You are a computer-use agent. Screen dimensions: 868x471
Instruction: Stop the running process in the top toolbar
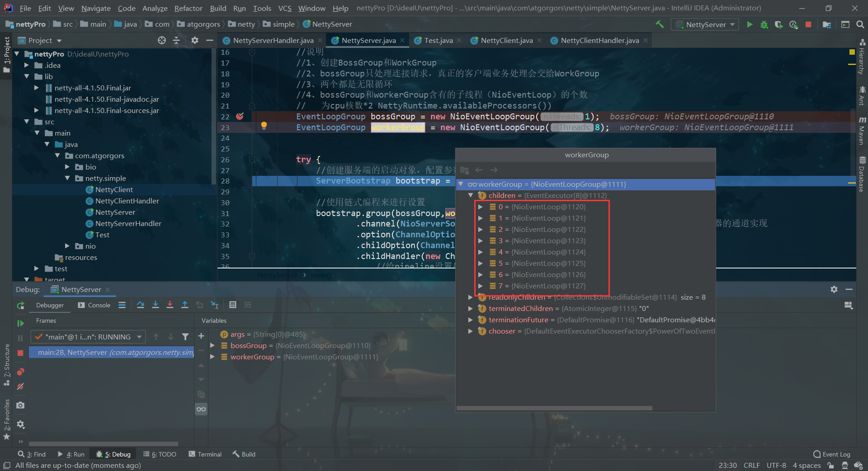coord(808,24)
